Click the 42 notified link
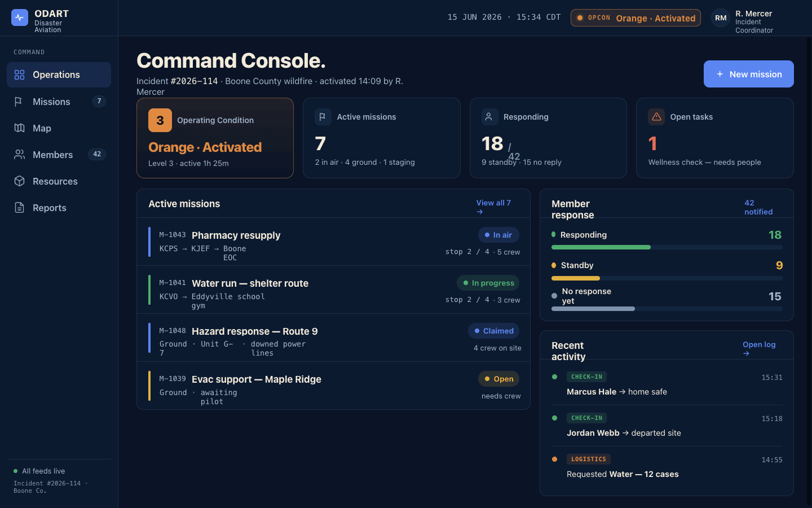Image resolution: width=812 pixels, height=508 pixels. point(758,207)
